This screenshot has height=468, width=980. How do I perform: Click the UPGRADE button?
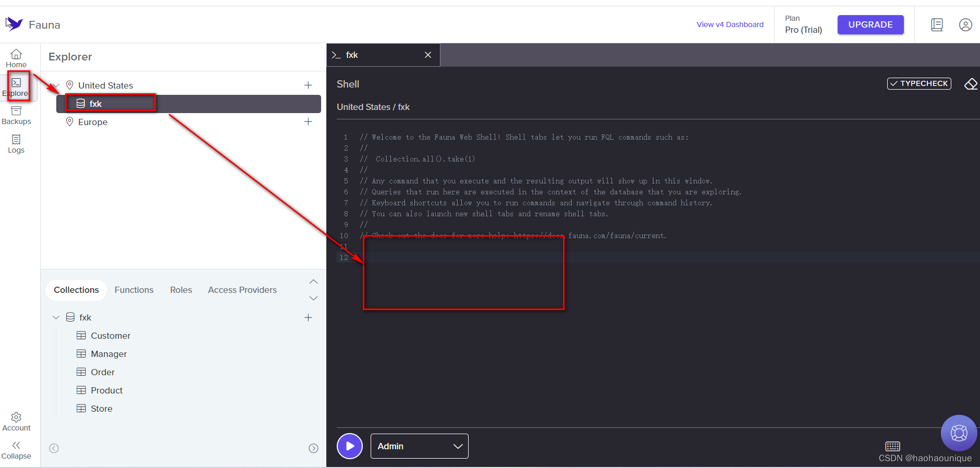[x=871, y=24]
